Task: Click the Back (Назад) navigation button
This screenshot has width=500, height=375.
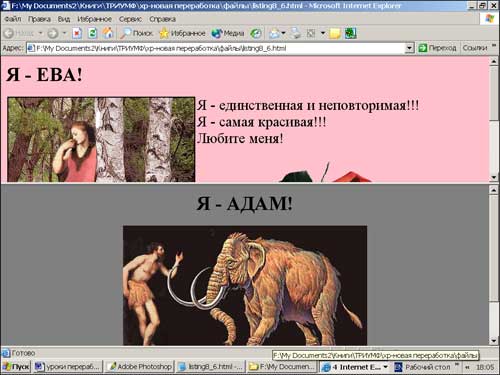Action: click(18, 33)
